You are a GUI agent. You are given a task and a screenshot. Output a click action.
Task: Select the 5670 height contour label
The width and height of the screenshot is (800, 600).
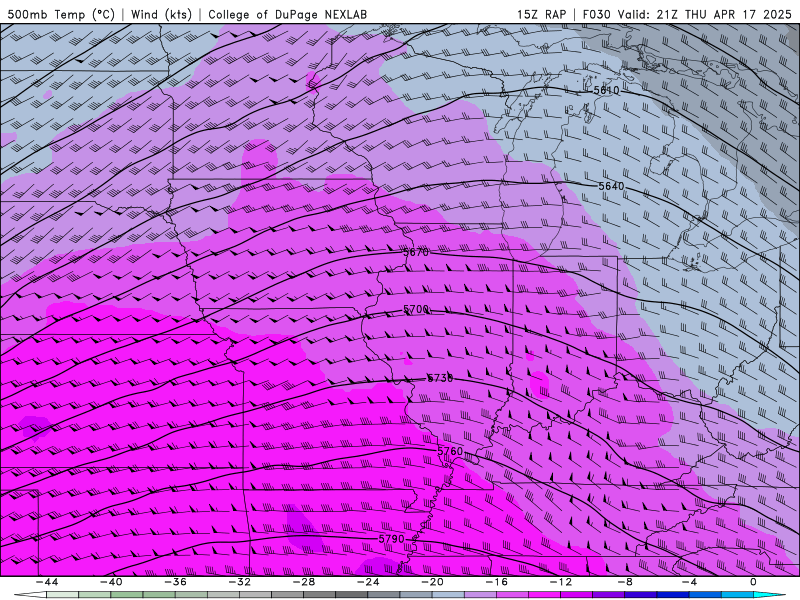pos(416,252)
